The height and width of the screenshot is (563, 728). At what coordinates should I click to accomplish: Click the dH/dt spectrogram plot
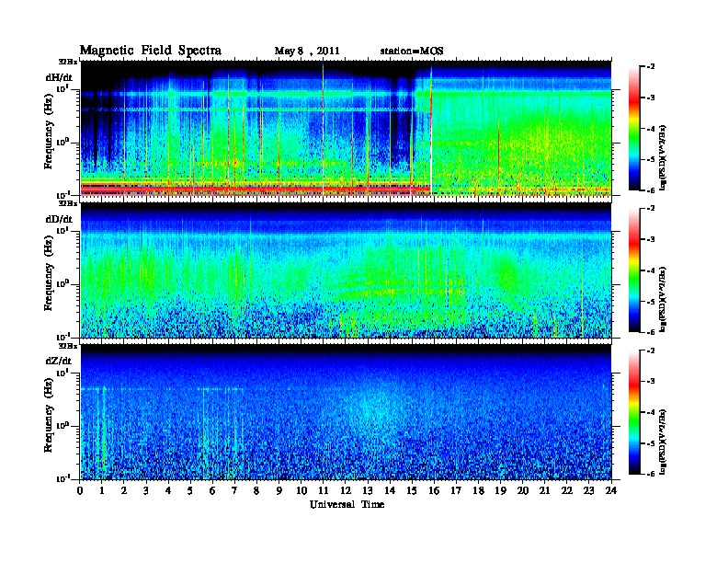pos(346,128)
